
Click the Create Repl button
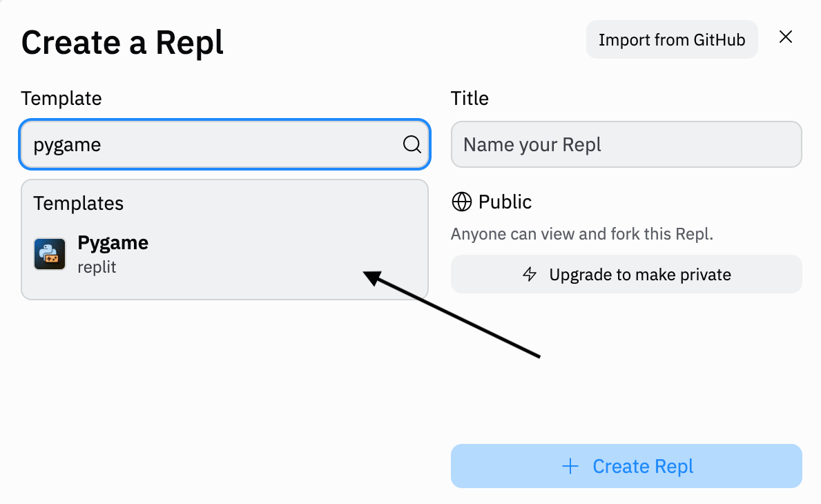[626, 466]
